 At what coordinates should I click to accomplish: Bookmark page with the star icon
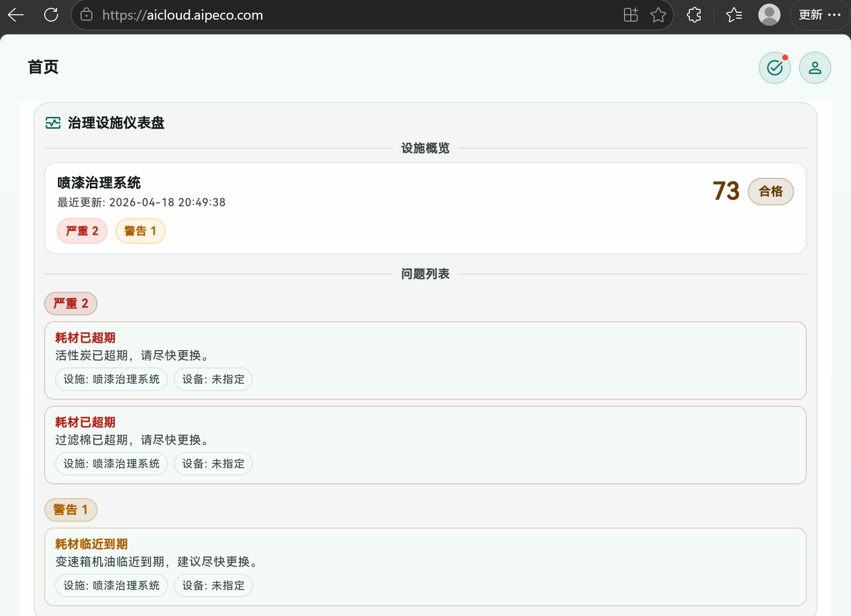tap(658, 15)
